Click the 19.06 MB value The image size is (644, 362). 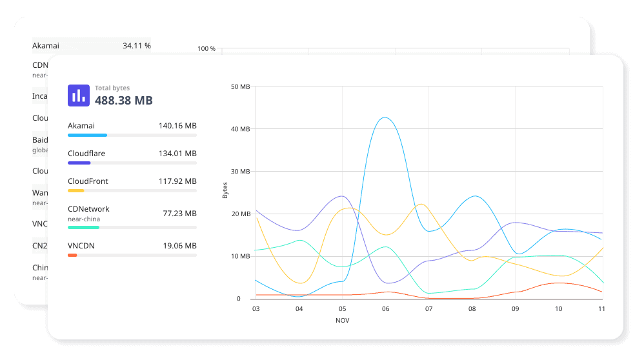[x=179, y=246]
